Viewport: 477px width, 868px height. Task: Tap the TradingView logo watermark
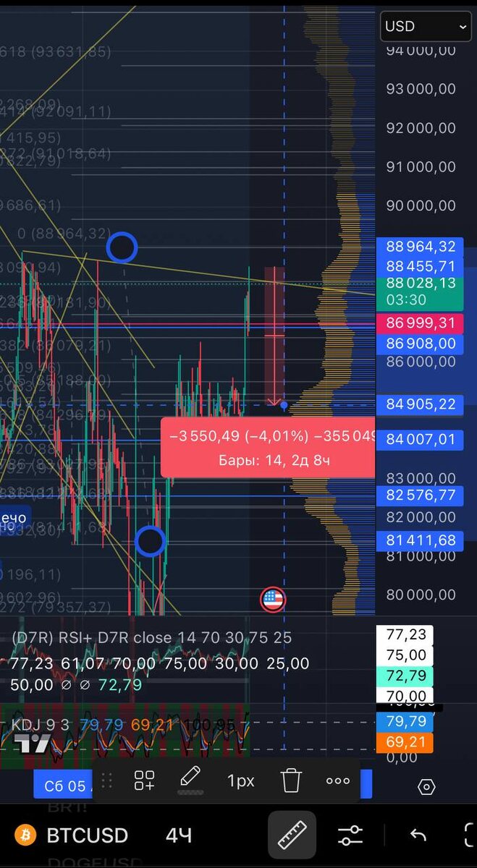[33, 743]
